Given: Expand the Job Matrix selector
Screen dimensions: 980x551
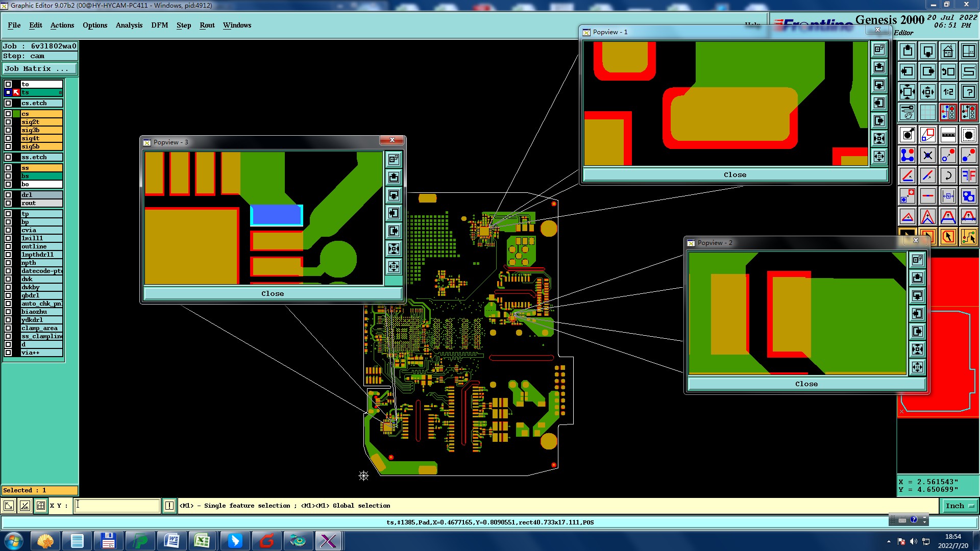Looking at the screenshot, I should [x=40, y=69].
